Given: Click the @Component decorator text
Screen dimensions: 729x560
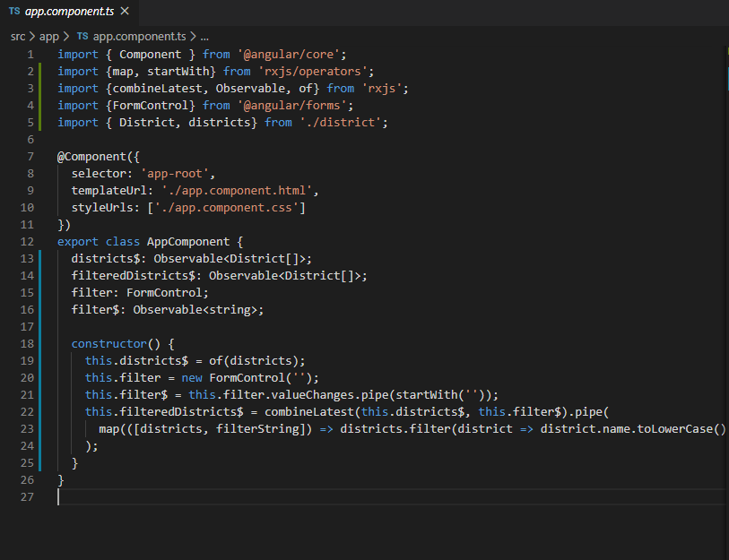Looking at the screenshot, I should pos(91,157).
